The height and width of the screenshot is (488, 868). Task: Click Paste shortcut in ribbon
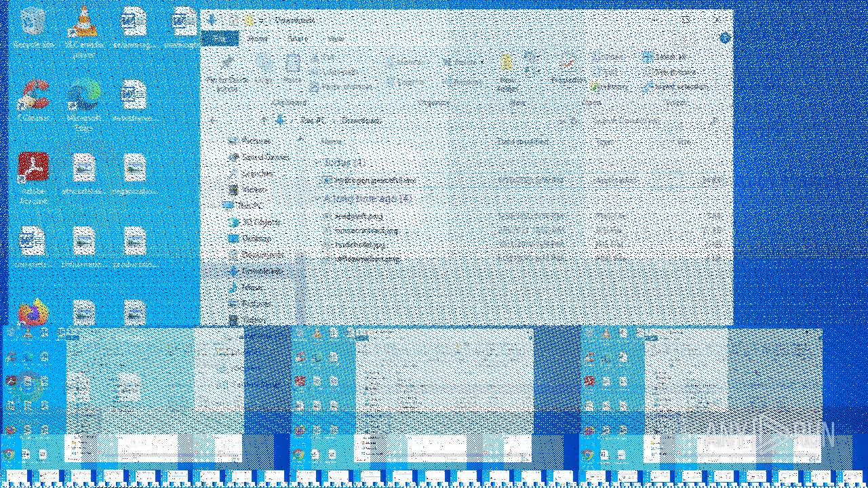coord(340,86)
